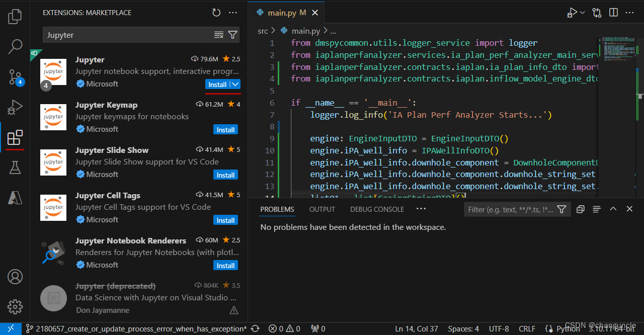Open the Extensions view icon
Viewport: 644px width, 335px height.
click(15, 137)
